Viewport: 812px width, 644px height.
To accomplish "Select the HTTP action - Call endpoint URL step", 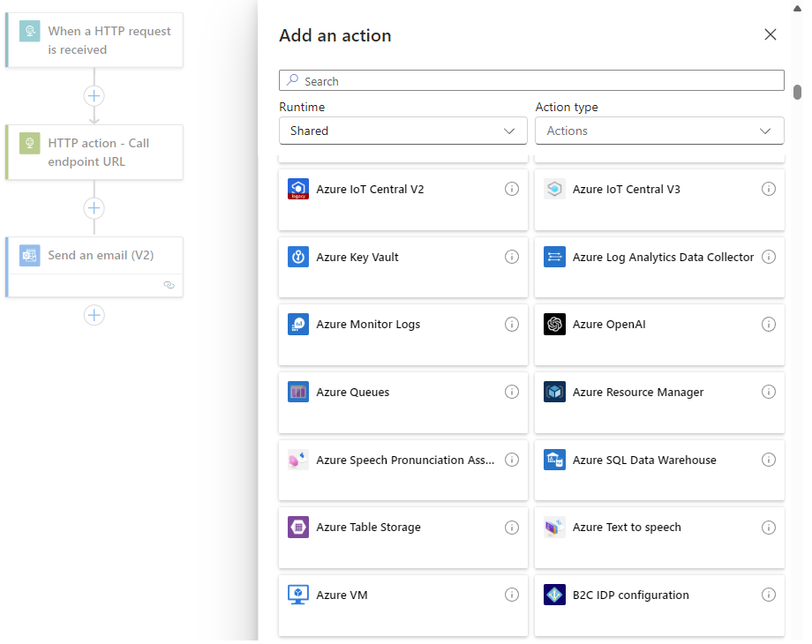I will coord(94,152).
